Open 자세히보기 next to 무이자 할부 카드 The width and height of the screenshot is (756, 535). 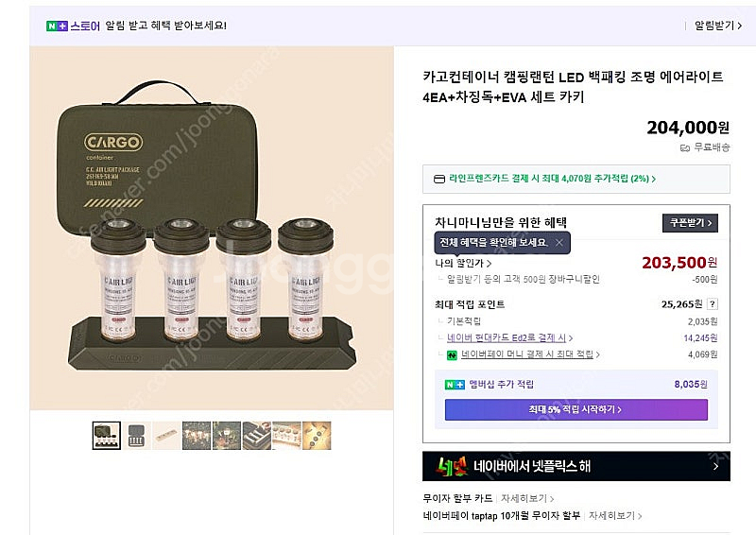[527, 498]
